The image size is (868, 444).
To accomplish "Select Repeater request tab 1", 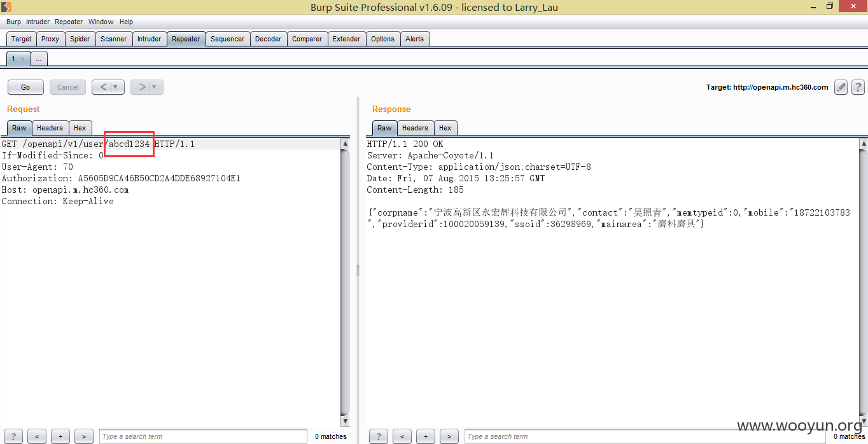I will (x=13, y=59).
